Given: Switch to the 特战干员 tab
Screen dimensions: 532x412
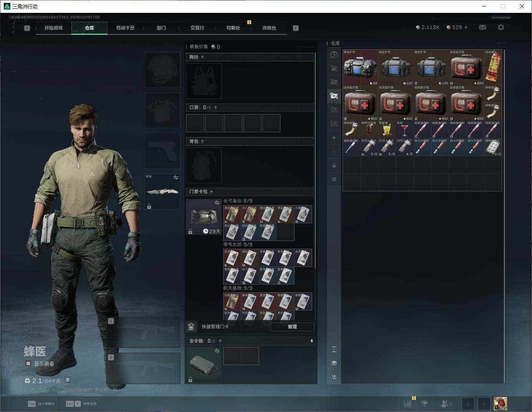Looking at the screenshot, I should click(125, 28).
